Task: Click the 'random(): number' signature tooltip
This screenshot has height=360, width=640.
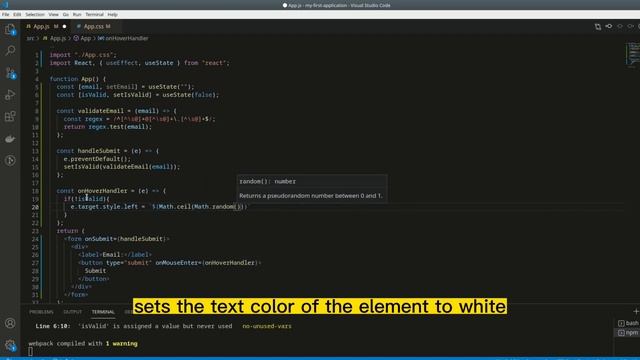Action: coord(268,181)
